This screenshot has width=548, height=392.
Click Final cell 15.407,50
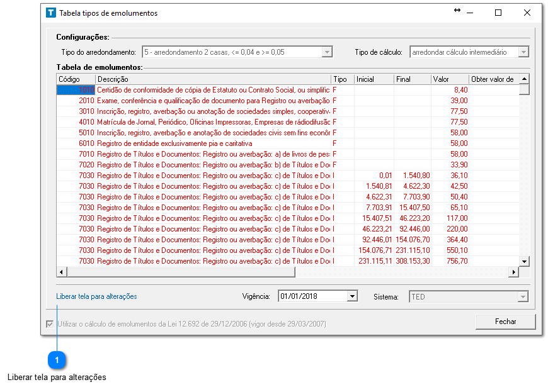click(413, 208)
